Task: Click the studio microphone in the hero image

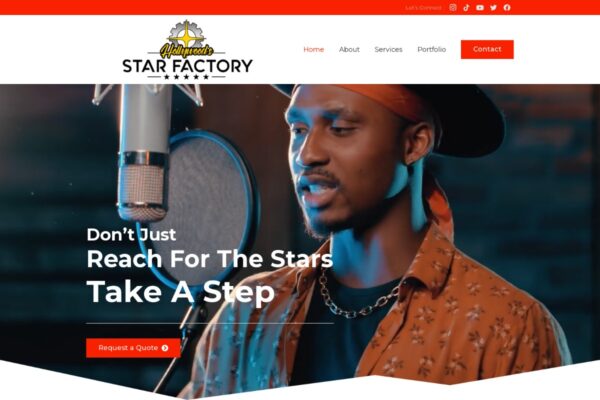Action: (x=143, y=153)
